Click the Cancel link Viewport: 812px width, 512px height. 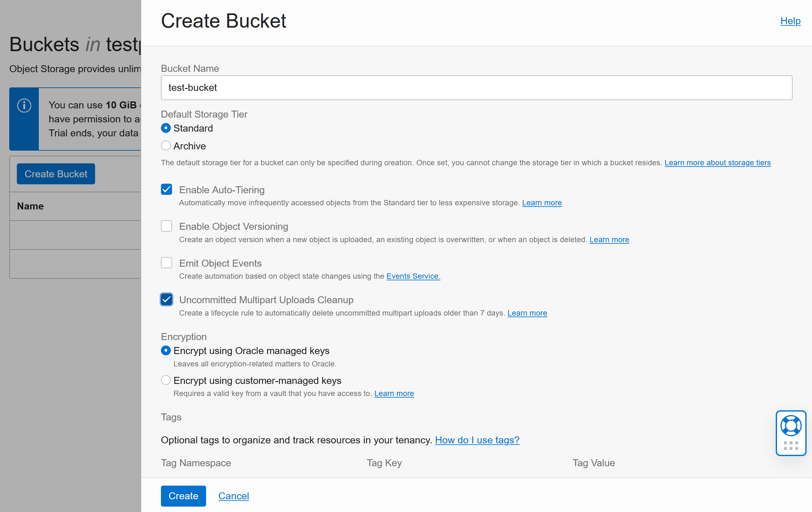[234, 496]
